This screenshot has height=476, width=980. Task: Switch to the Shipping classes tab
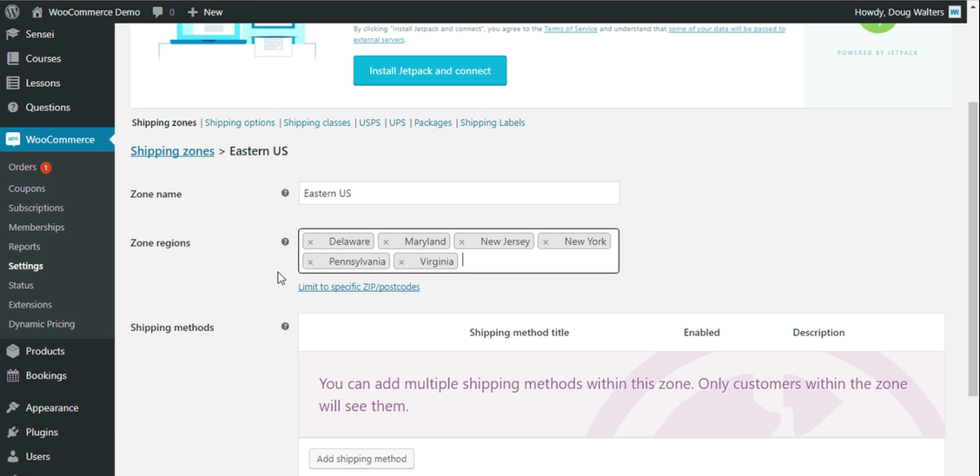[317, 122]
